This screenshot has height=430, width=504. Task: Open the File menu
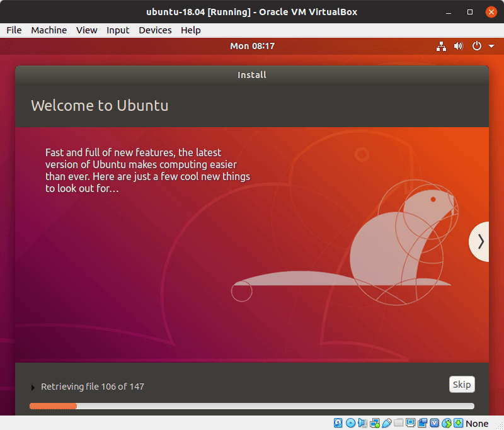(14, 30)
